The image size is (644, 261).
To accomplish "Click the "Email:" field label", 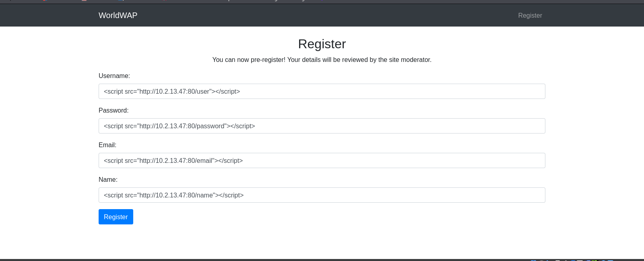I will point(107,145).
